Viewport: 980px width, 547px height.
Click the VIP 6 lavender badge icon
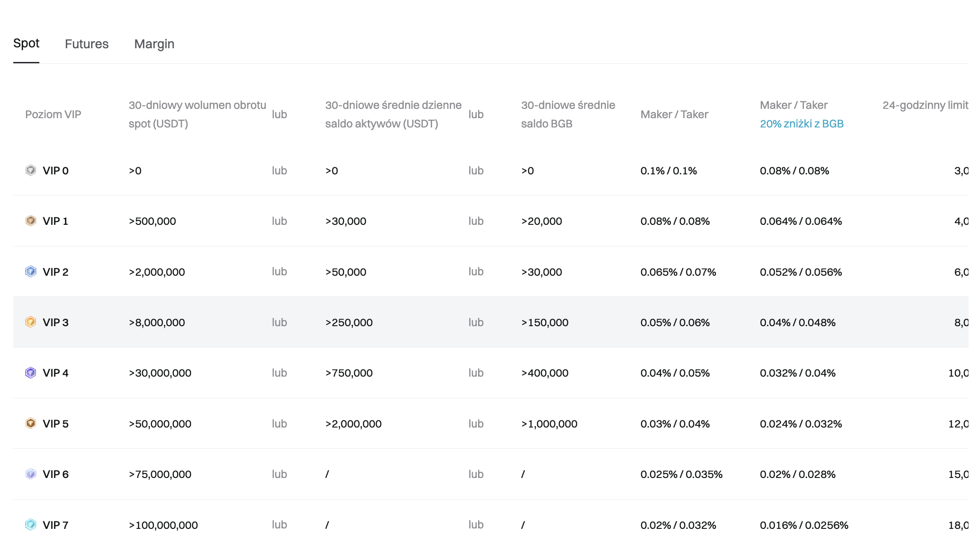(31, 474)
